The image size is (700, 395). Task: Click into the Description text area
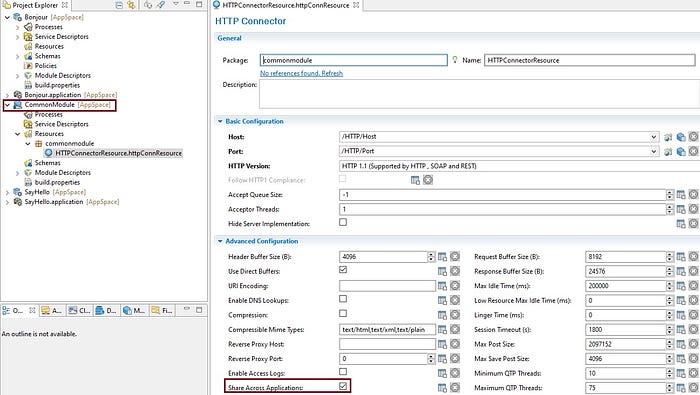coord(479,94)
